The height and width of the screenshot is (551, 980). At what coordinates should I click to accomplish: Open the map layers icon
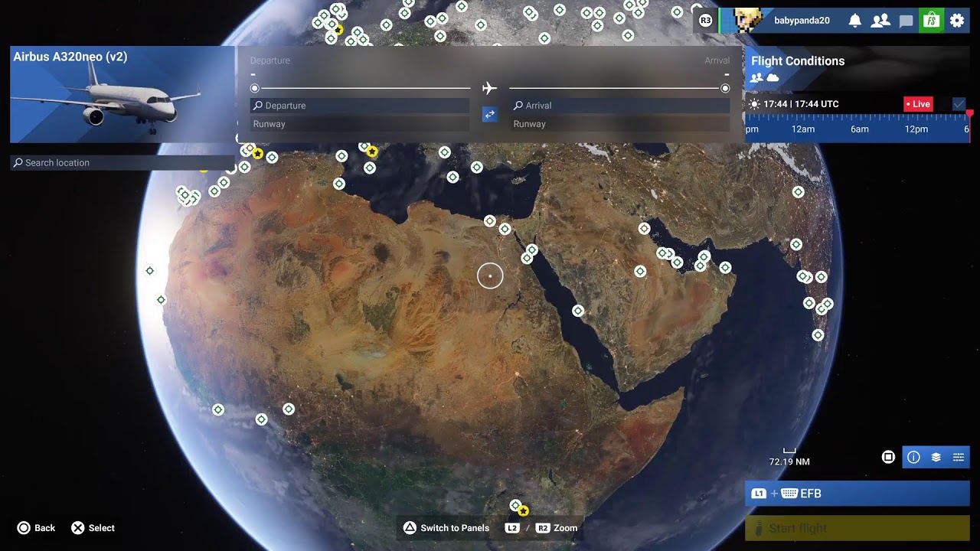pos(936,457)
